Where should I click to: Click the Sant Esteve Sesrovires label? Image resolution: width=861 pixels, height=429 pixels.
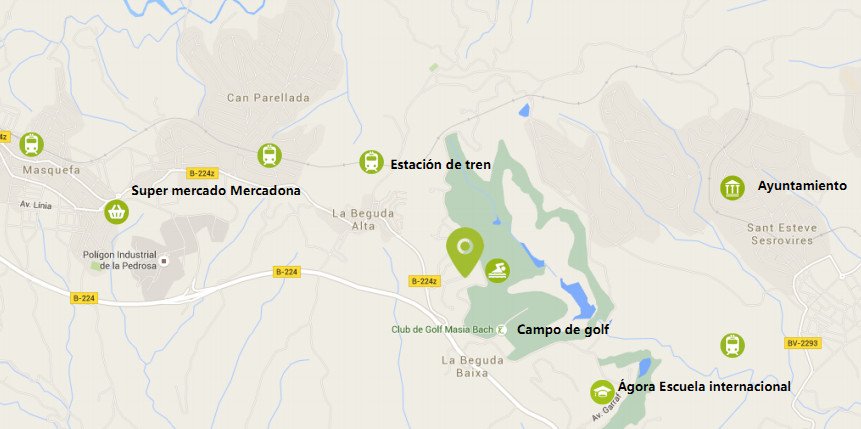tap(782, 234)
